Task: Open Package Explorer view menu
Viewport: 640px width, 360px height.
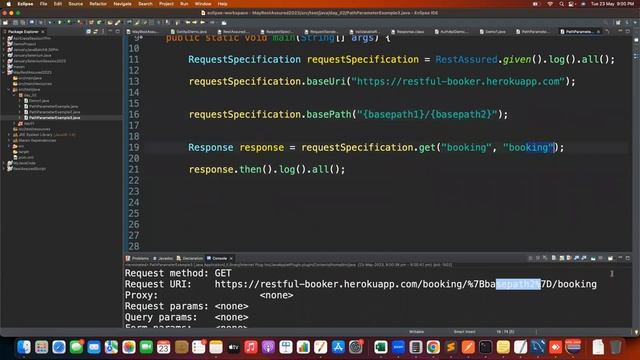Action: [x=103, y=31]
